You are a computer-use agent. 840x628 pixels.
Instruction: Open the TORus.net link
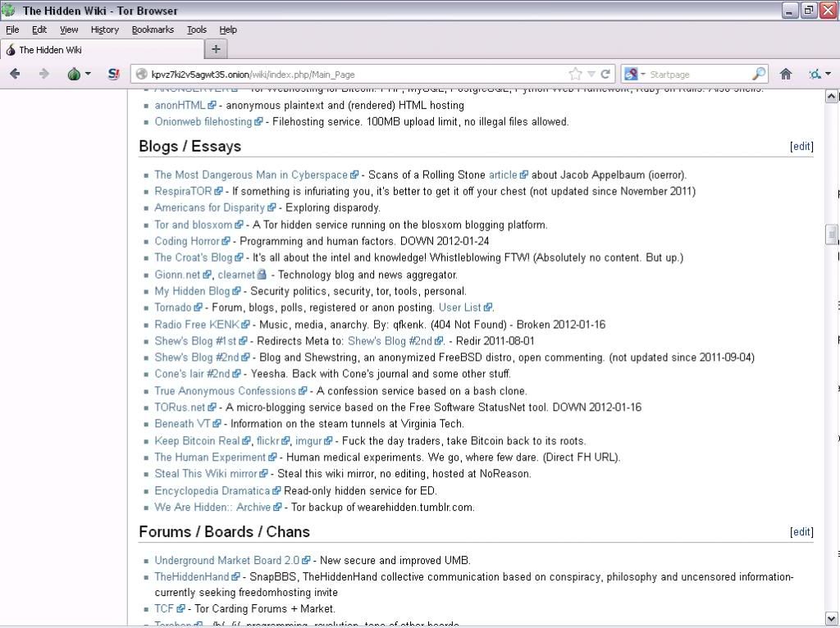(x=180, y=407)
